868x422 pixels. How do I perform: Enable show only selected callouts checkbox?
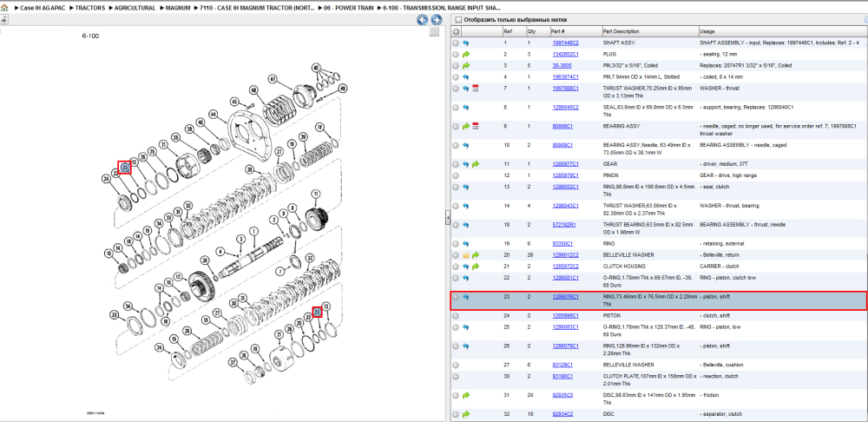point(457,19)
